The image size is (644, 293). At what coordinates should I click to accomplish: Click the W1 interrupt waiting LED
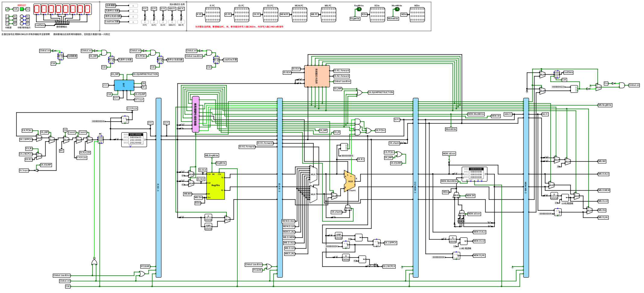coord(22,16)
